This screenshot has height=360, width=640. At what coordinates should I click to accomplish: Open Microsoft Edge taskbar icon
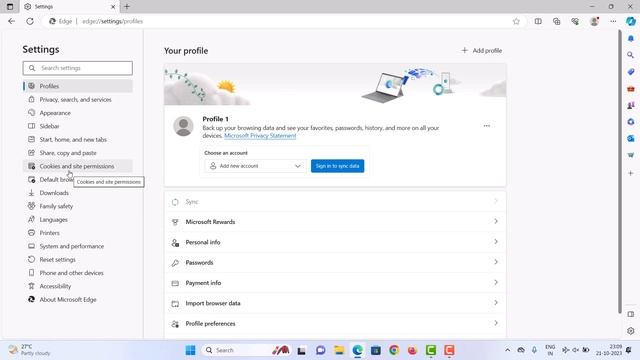coord(358,350)
